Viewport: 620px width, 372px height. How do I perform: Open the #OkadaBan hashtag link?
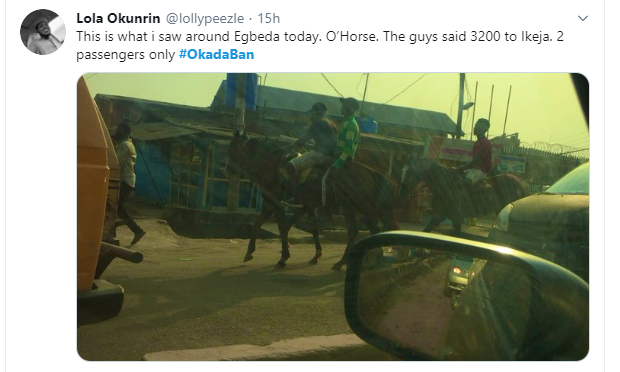point(216,54)
